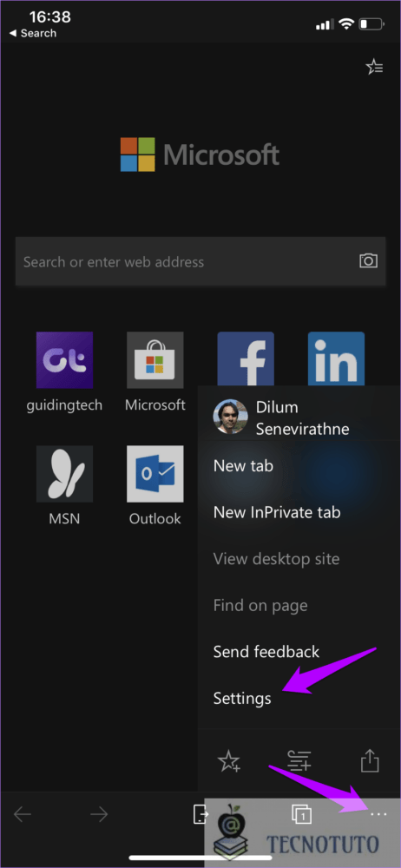
Task: Open the tabs switcher icon
Action: 301,814
